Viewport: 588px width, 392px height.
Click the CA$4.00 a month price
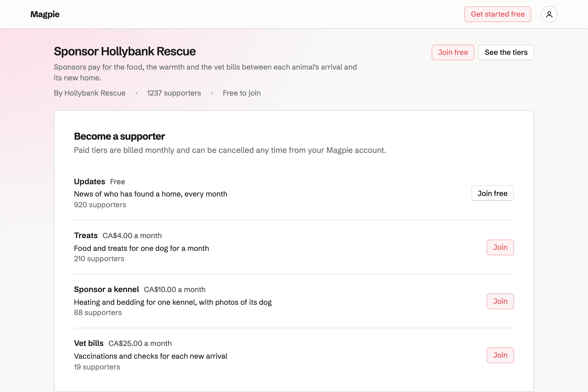pyautogui.click(x=132, y=236)
